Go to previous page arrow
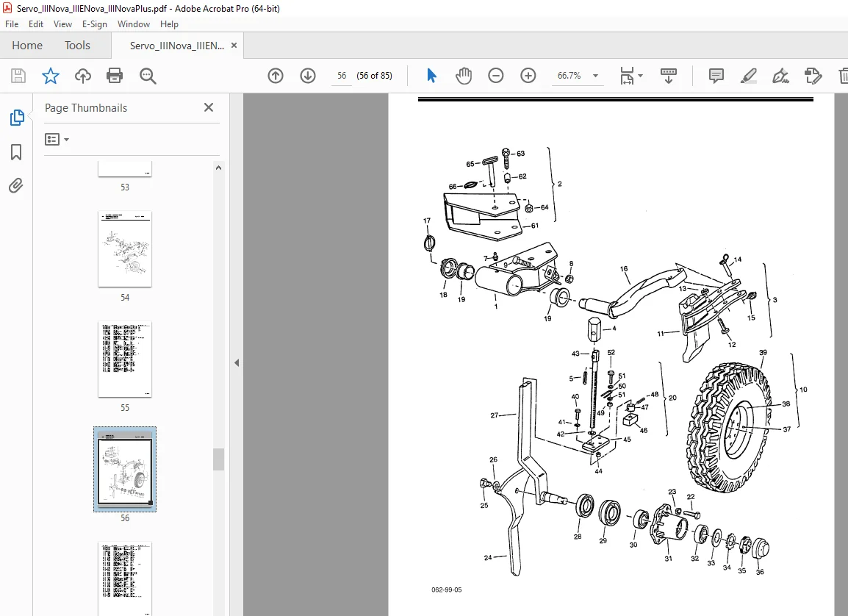The width and height of the screenshot is (848, 616). pos(276,76)
